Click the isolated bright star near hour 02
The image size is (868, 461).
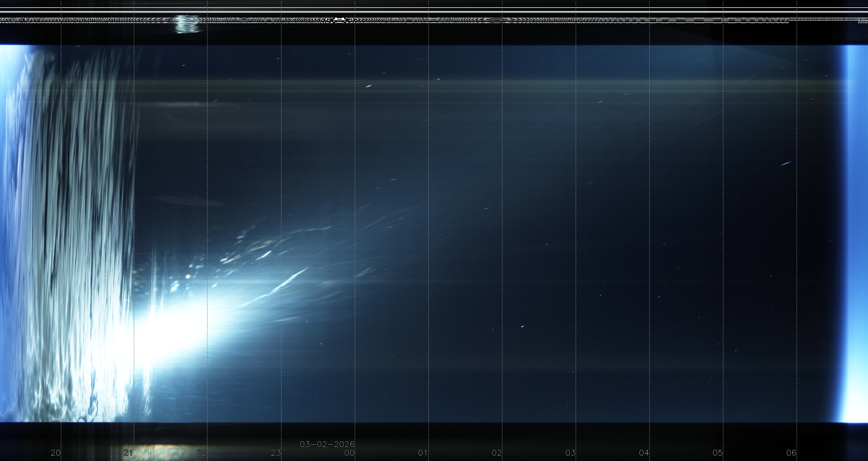(522, 327)
